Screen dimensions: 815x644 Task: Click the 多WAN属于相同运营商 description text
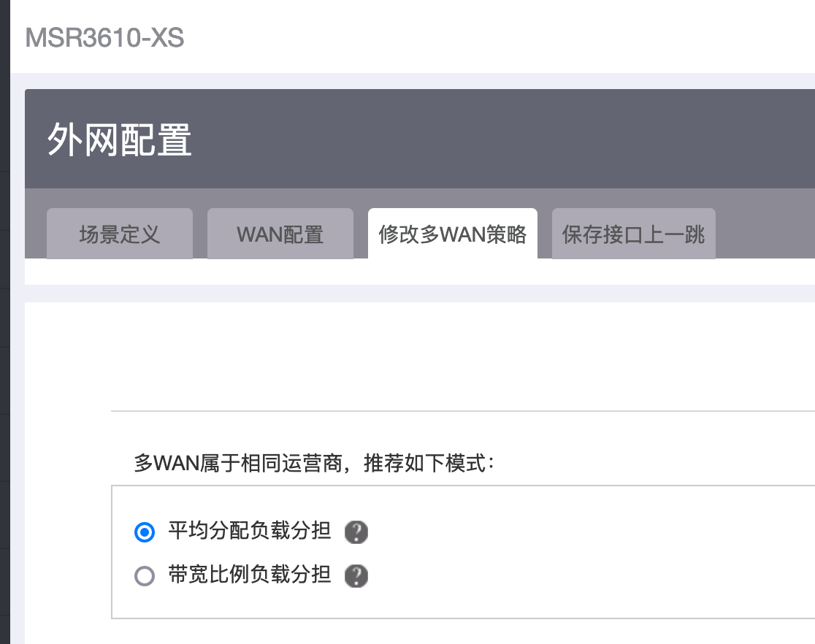pos(315,464)
